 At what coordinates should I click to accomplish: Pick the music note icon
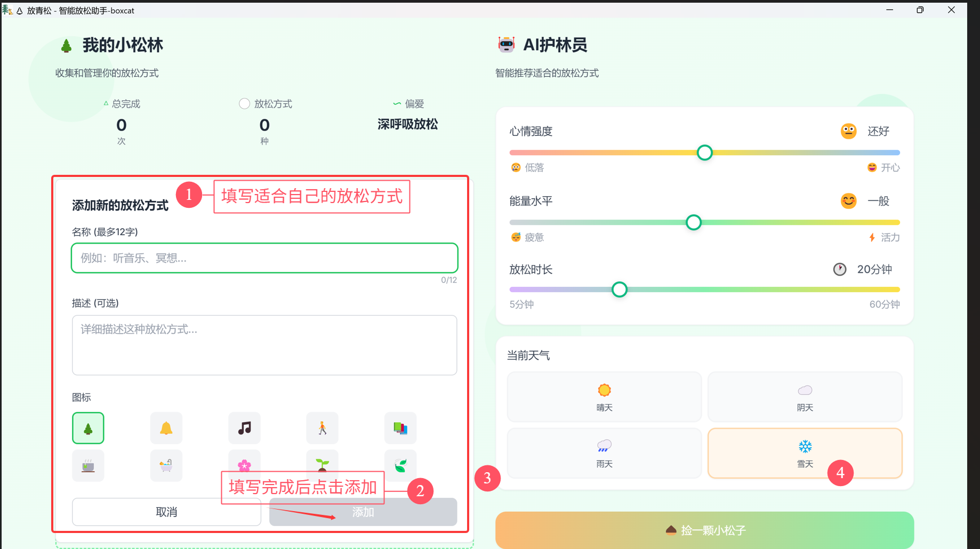(x=244, y=428)
